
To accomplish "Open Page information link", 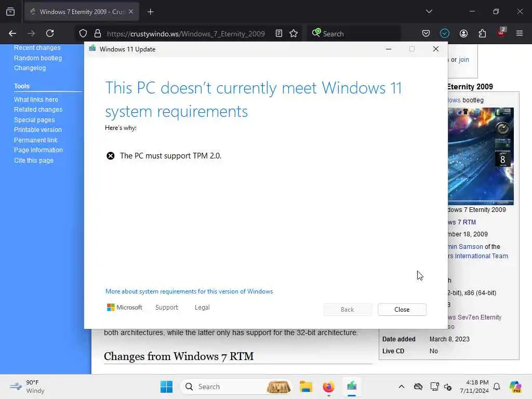I will click(x=38, y=150).
